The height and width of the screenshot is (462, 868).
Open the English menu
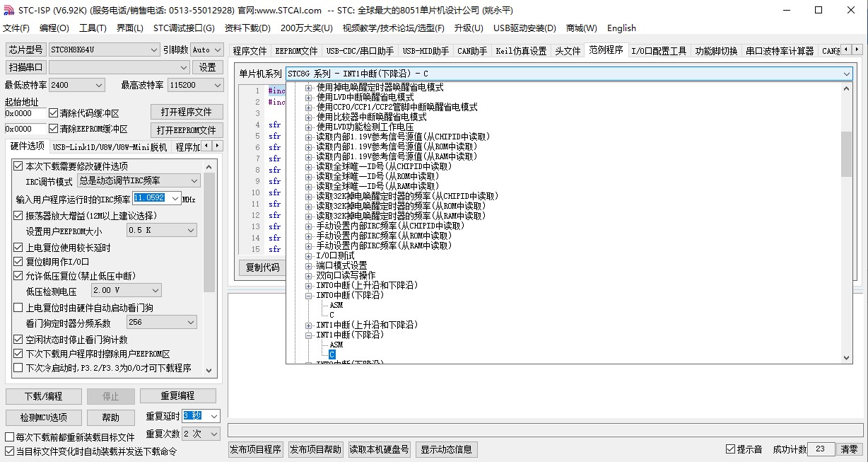[621, 28]
